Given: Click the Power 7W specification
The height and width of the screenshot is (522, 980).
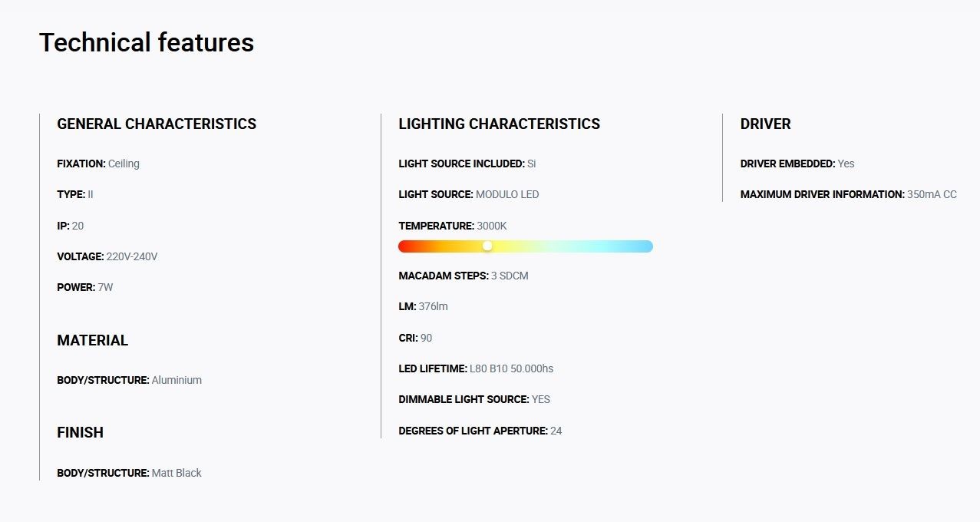Looking at the screenshot, I should pyautogui.click(x=85, y=287).
